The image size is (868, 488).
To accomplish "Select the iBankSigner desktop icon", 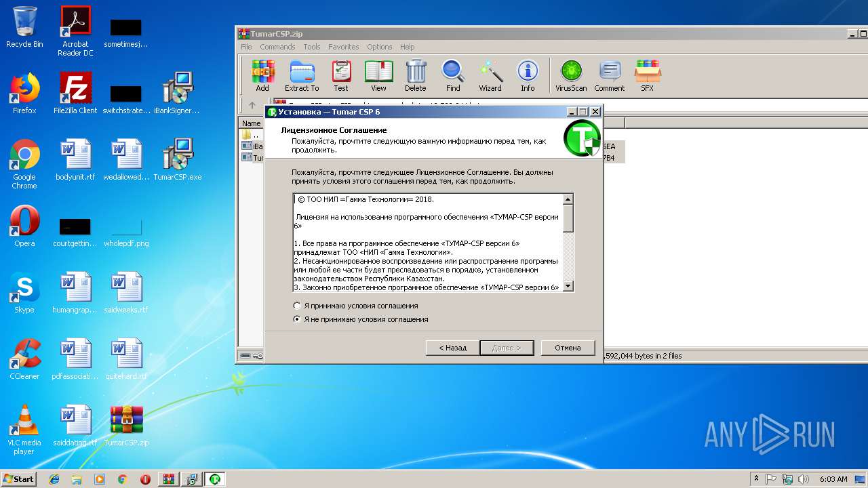I will coord(177,94).
